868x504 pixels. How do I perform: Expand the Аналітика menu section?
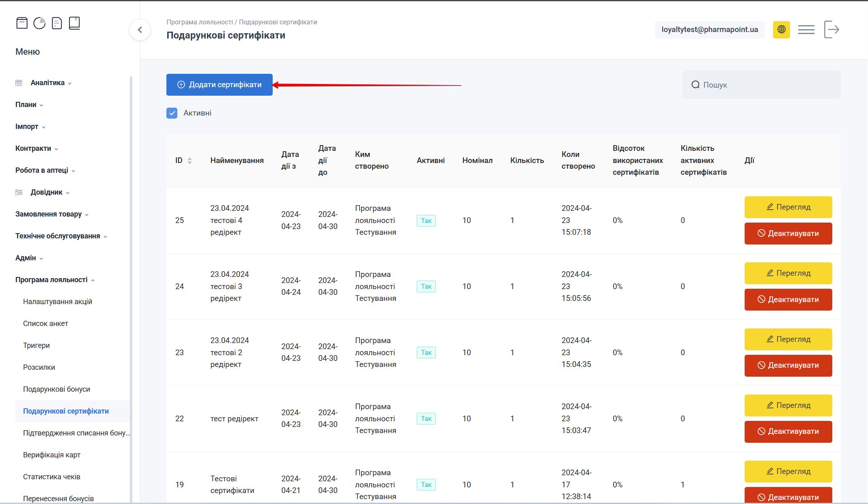(x=47, y=83)
